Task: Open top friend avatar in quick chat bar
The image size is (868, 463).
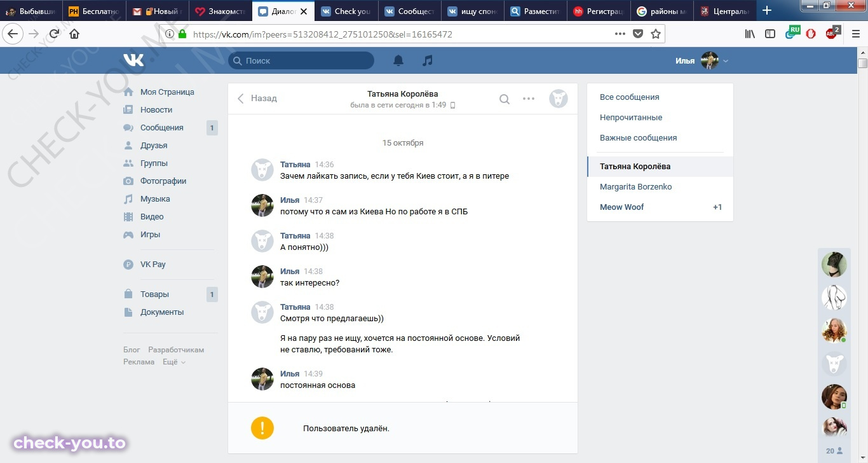Action: tap(834, 265)
